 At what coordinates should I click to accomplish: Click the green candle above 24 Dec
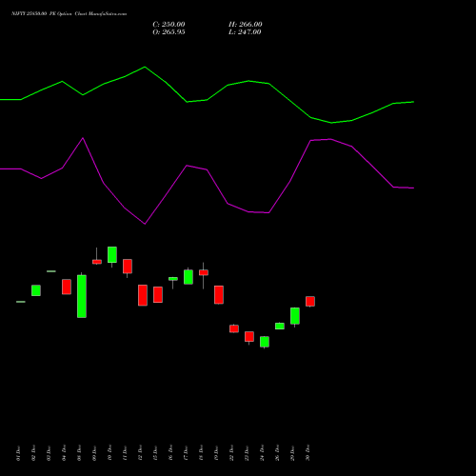265,342
